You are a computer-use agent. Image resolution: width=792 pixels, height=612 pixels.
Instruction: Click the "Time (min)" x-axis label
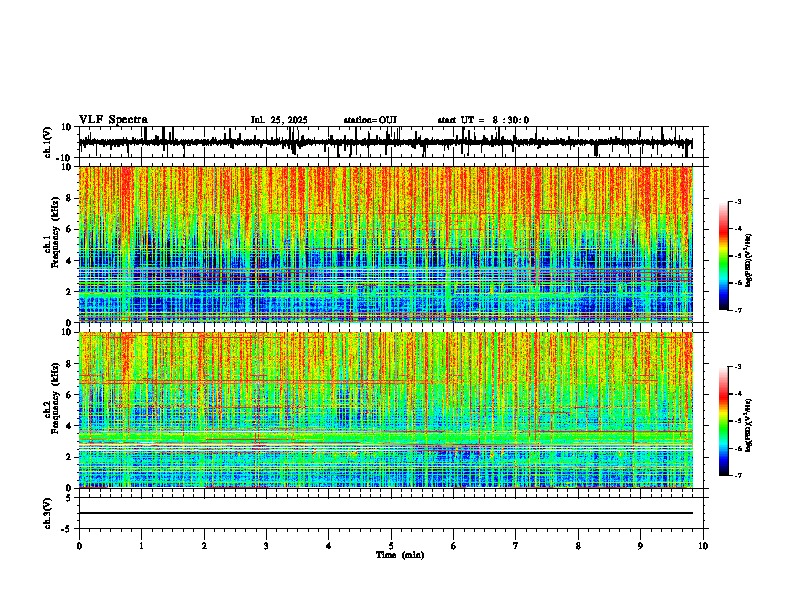[400, 555]
